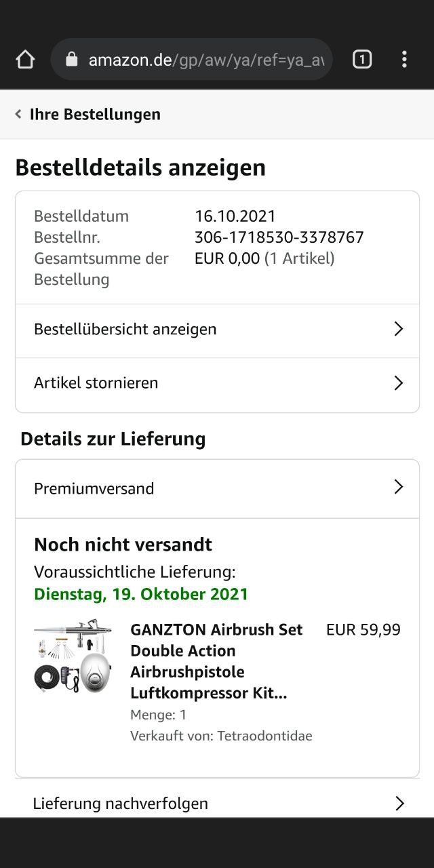434x868 pixels.
Task: Tap the browser home icon
Action: click(25, 60)
